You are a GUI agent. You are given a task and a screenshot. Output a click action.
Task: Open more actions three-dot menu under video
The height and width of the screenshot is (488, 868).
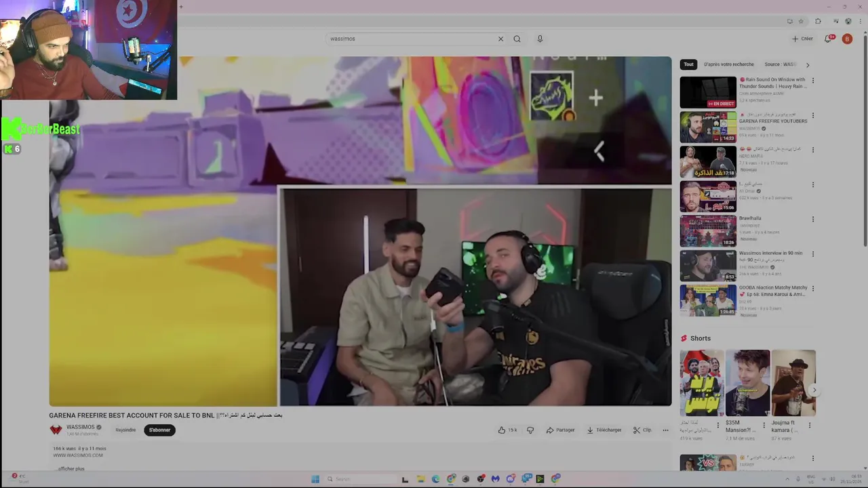coord(665,430)
